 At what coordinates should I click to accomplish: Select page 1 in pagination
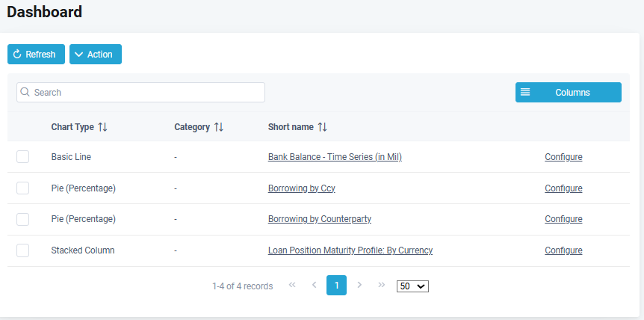(x=337, y=286)
